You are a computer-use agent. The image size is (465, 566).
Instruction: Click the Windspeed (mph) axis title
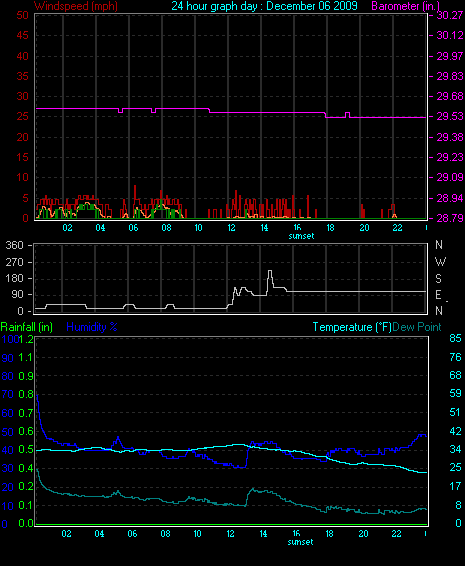75,6
